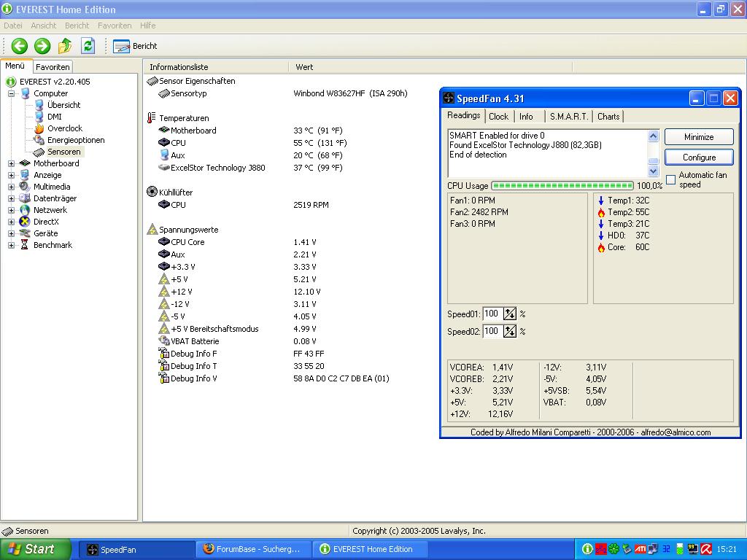747x560 pixels.
Task: Click the Temperaturen thermometer icon
Action: point(152,118)
